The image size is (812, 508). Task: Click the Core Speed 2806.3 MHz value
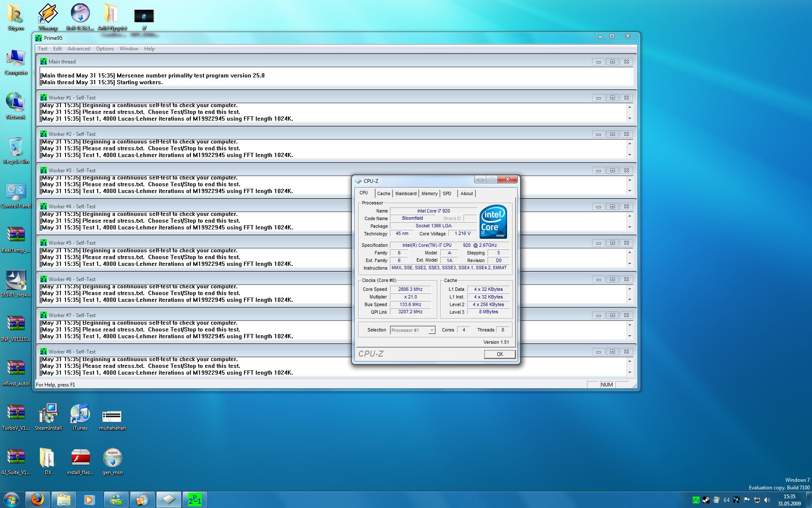(410, 289)
